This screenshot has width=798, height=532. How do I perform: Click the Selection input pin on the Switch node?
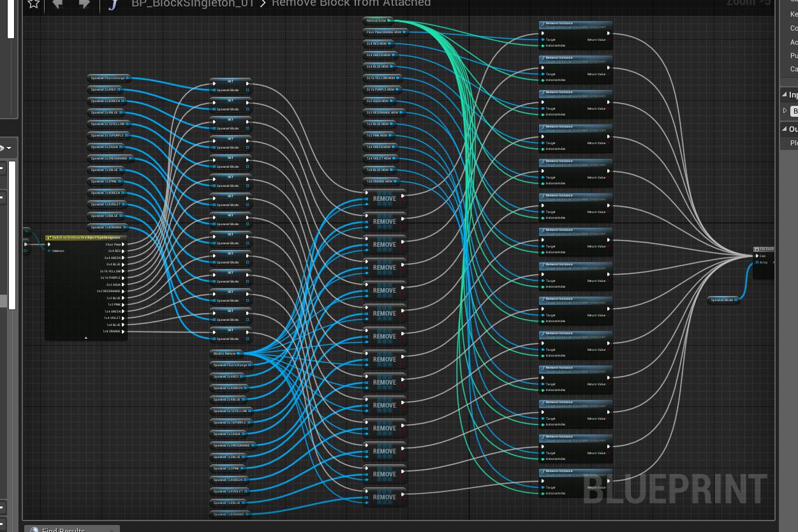49,251
